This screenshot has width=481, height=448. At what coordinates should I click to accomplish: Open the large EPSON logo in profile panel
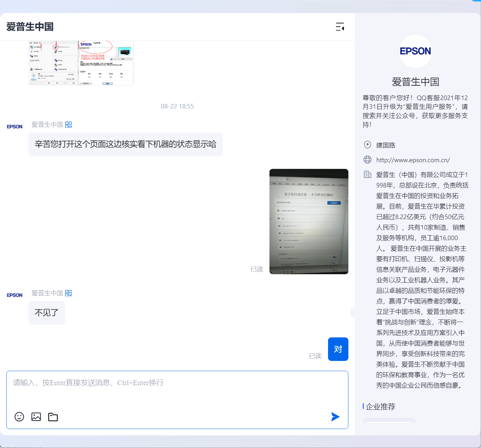(x=416, y=51)
